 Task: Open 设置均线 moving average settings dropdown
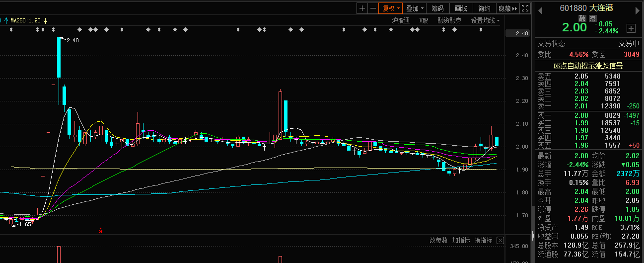pos(485,20)
